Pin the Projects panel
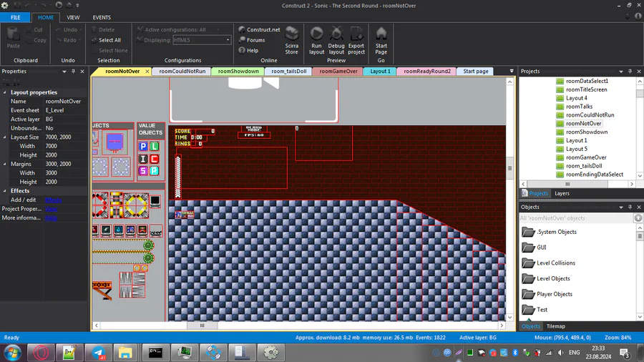The width and height of the screenshot is (644, 362). tap(630, 72)
